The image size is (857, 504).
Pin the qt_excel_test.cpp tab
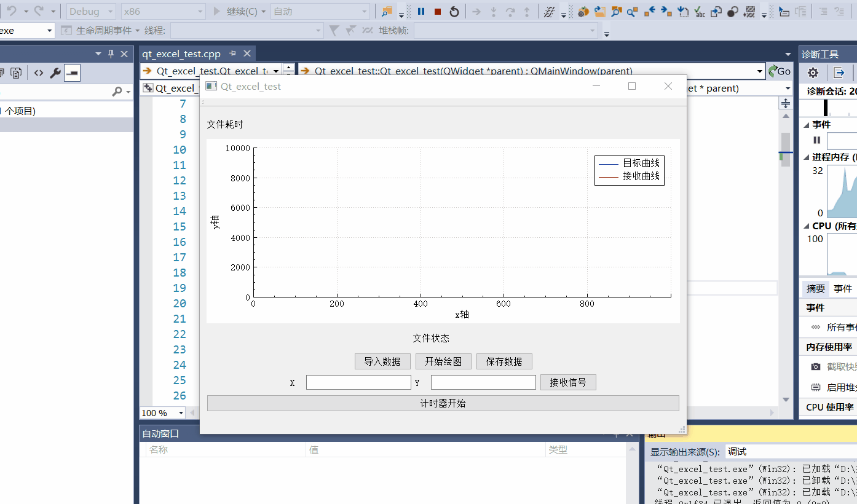233,53
